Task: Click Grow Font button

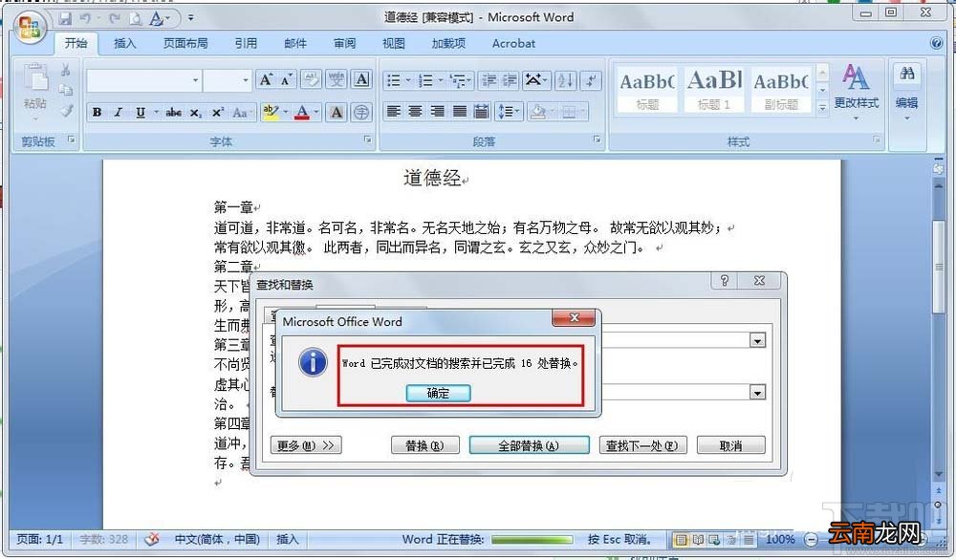Action: (x=266, y=80)
